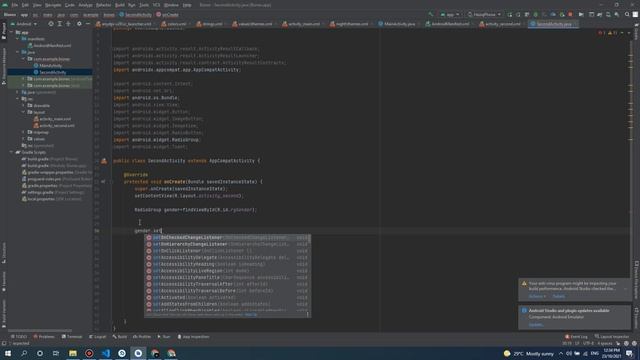
Task: Choose setOnCheckedChangeListener completion suggestion
Action: coord(227,238)
